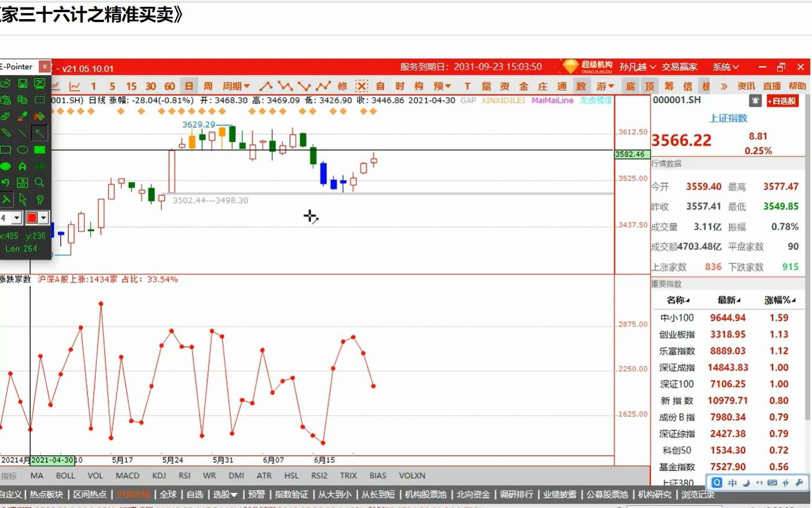The height and width of the screenshot is (508, 812).
Task: Switch to the KDJ indicator tab
Action: click(x=159, y=476)
